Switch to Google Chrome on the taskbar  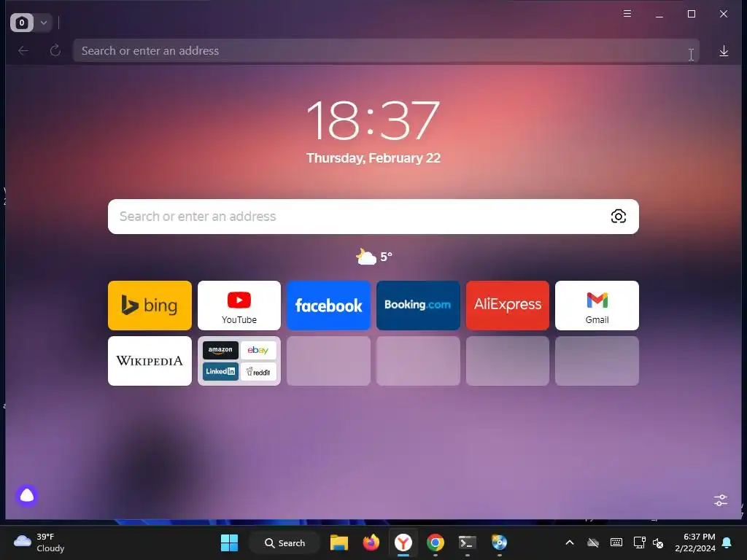435,542
